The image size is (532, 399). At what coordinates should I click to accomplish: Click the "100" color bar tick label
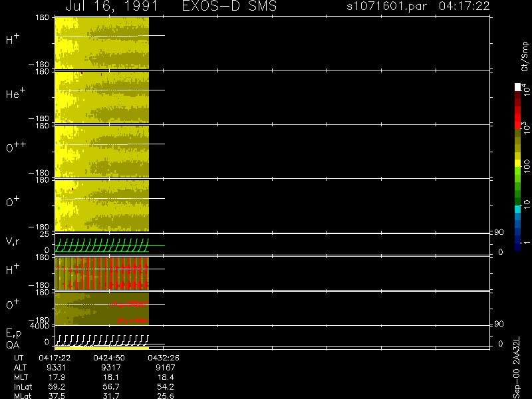[526, 166]
